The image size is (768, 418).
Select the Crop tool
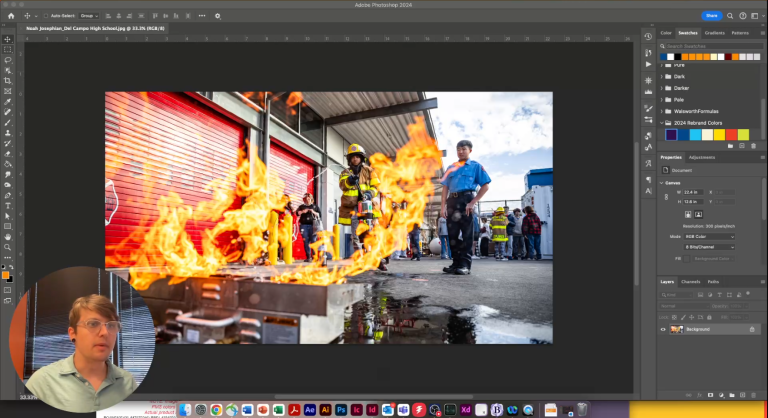7,81
